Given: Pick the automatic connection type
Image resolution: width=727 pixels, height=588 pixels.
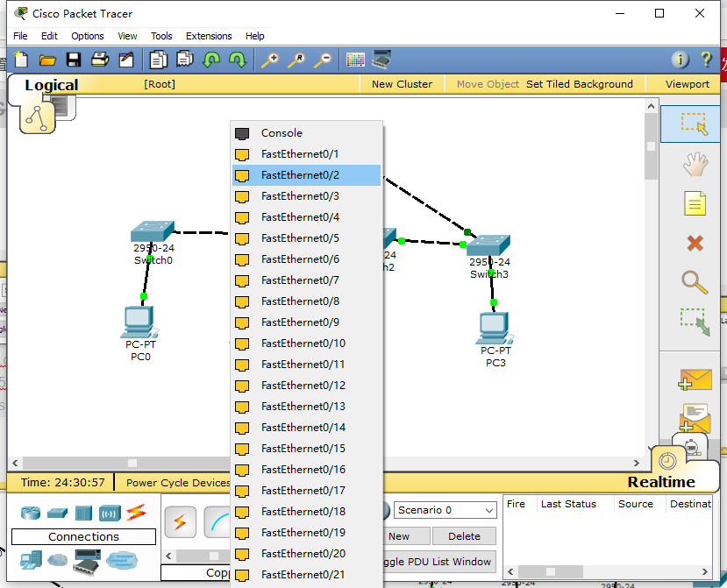Looking at the screenshot, I should [x=180, y=522].
